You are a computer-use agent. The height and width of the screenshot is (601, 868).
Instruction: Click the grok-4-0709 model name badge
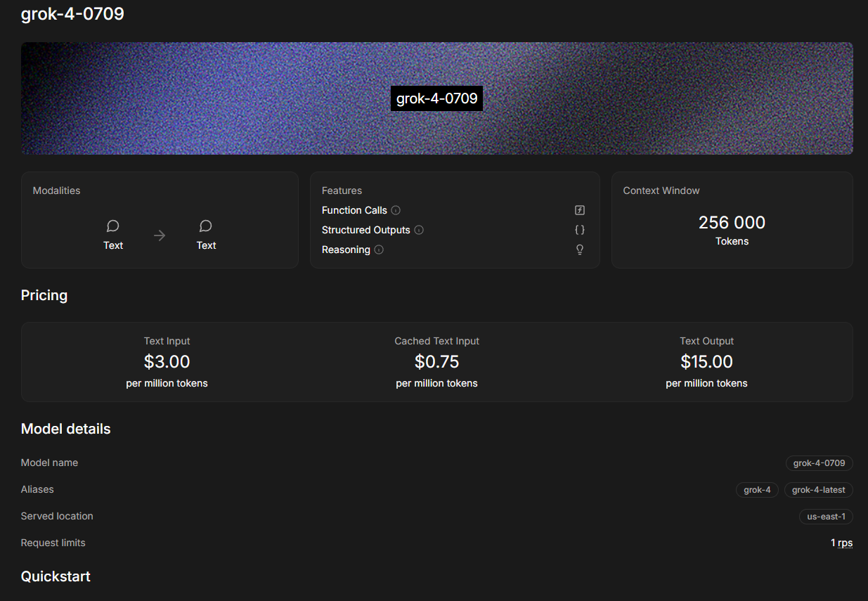[820, 463]
